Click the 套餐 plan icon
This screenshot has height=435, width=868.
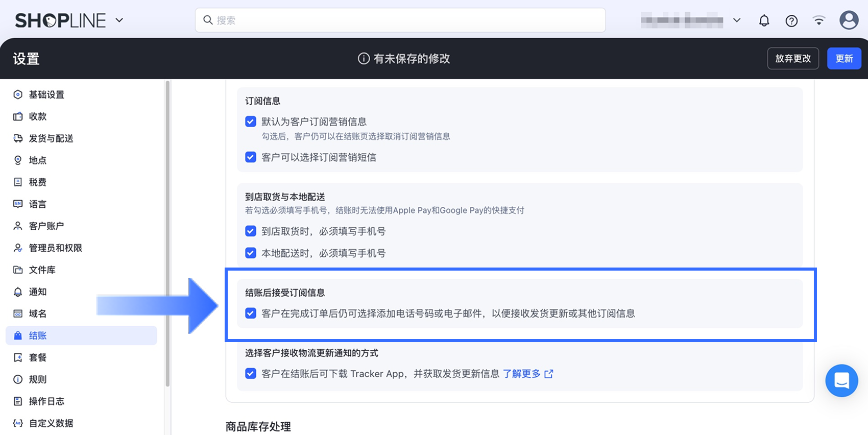tap(18, 357)
